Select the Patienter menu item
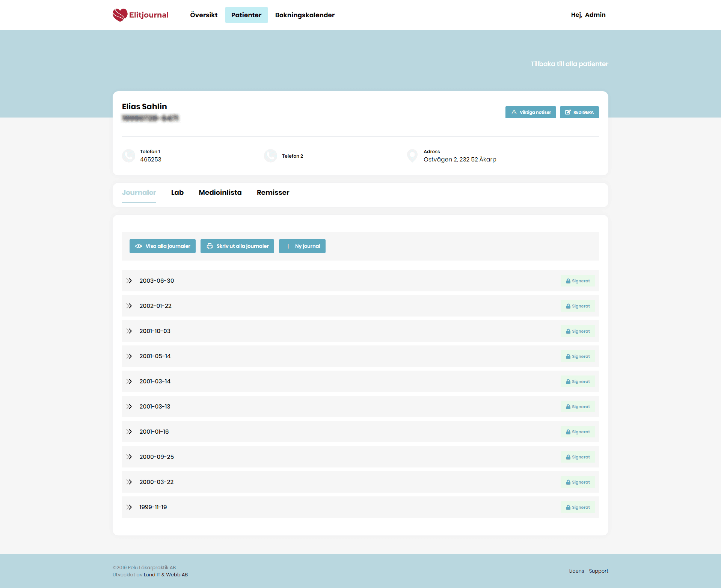 [x=246, y=15]
